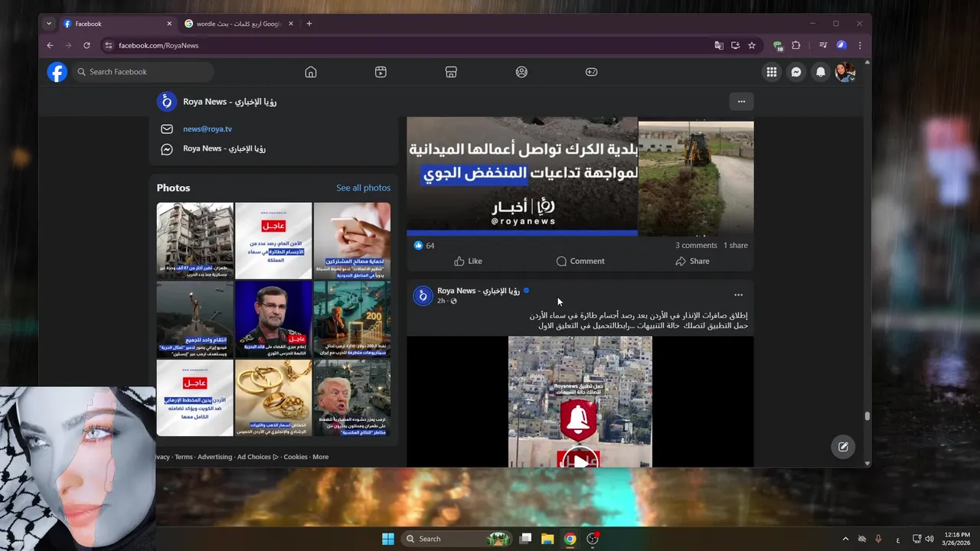Open the statue photo thumbnail
The image size is (980, 551).
click(195, 319)
